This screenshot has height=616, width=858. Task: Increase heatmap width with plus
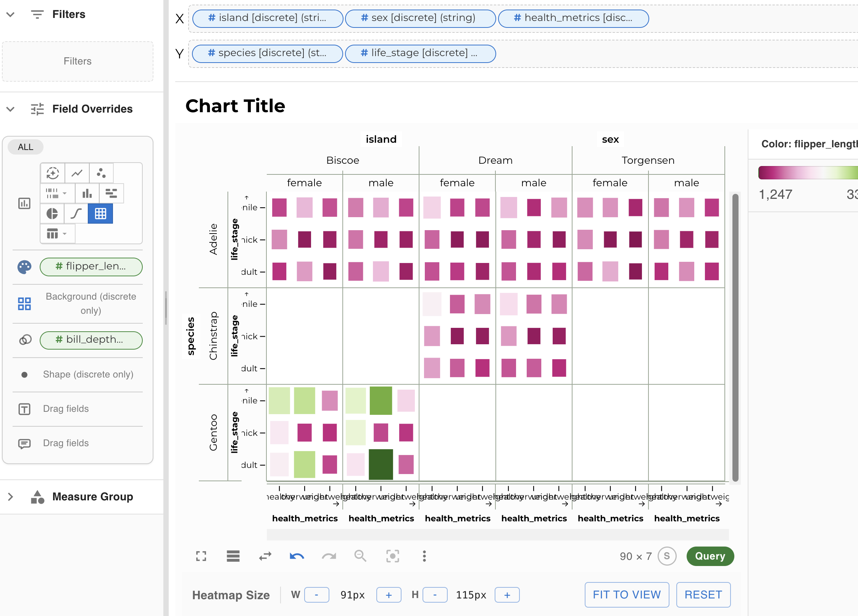coord(389,595)
